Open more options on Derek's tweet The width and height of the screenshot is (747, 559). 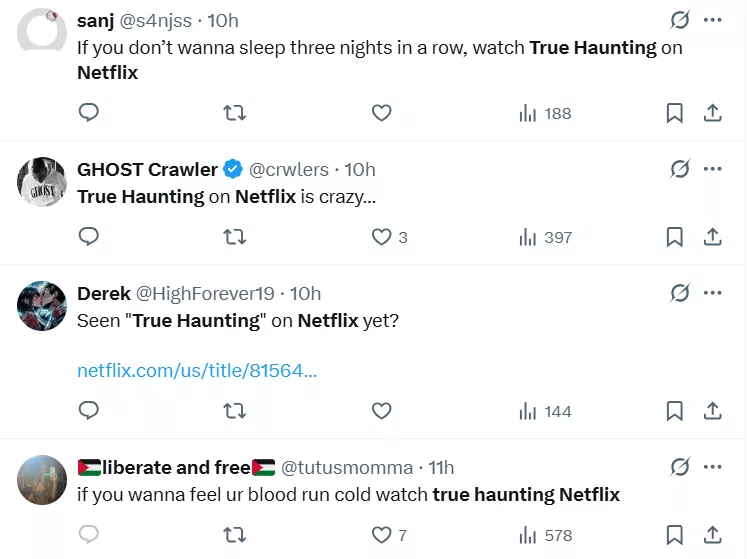pyautogui.click(x=712, y=293)
